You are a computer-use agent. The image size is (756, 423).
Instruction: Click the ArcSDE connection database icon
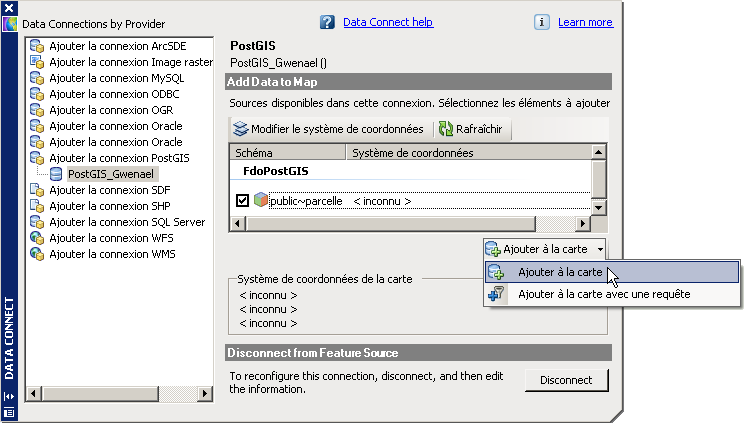click(x=37, y=46)
